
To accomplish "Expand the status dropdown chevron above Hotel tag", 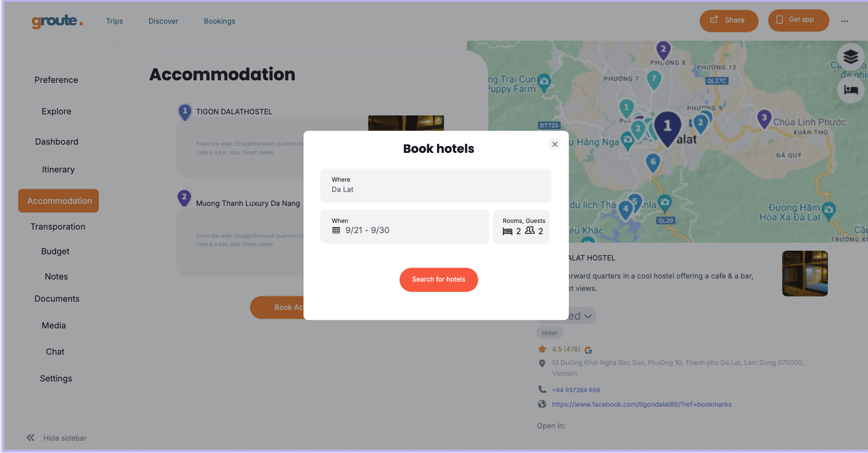I will (588, 316).
